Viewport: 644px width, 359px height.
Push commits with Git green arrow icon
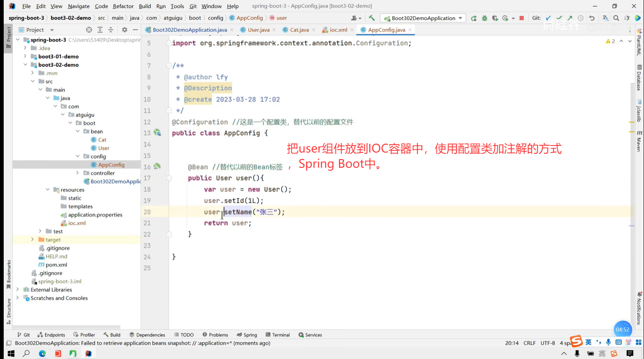(x=570, y=18)
